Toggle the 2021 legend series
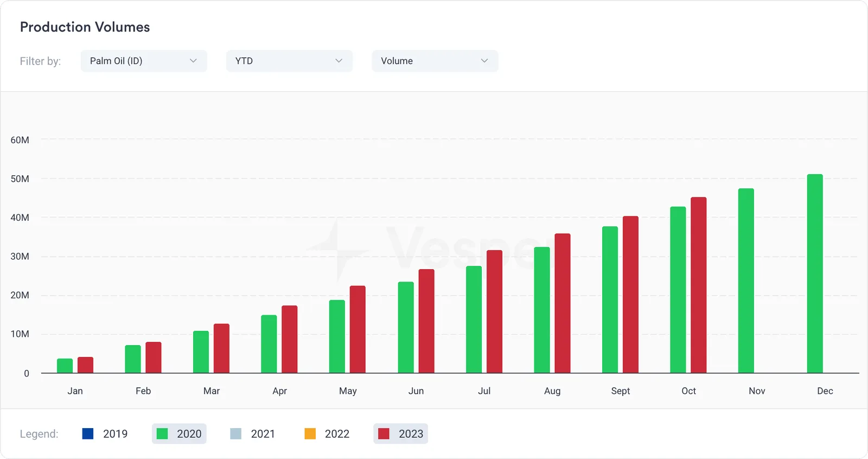The height and width of the screenshot is (459, 868). click(253, 433)
